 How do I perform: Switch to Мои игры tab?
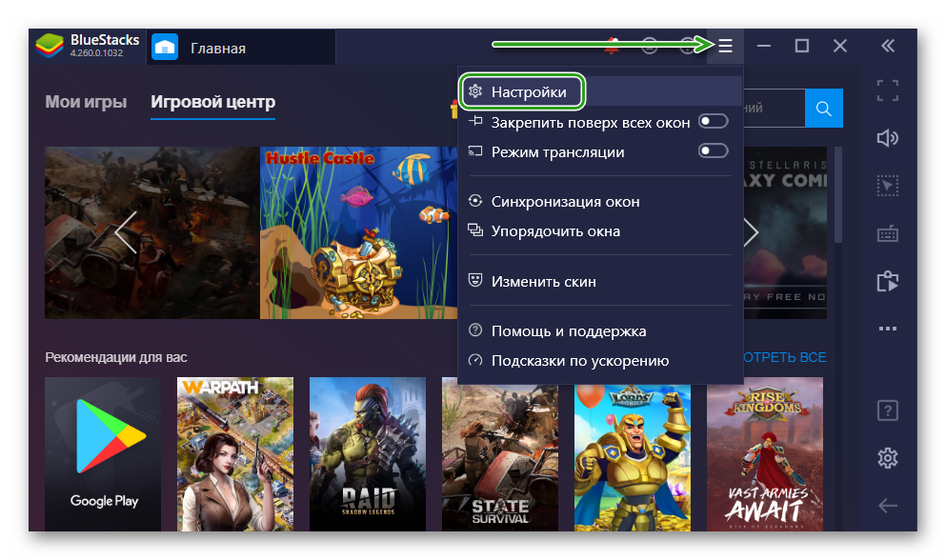point(86,101)
